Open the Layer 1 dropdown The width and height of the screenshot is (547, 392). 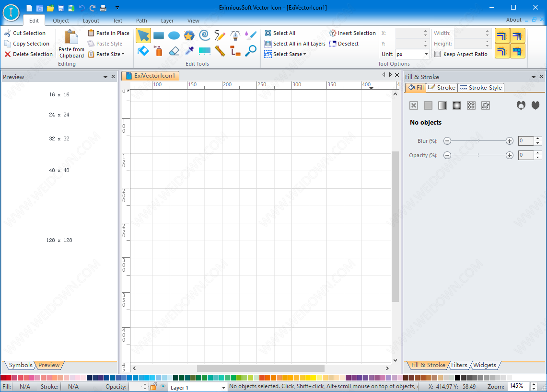(x=223, y=387)
